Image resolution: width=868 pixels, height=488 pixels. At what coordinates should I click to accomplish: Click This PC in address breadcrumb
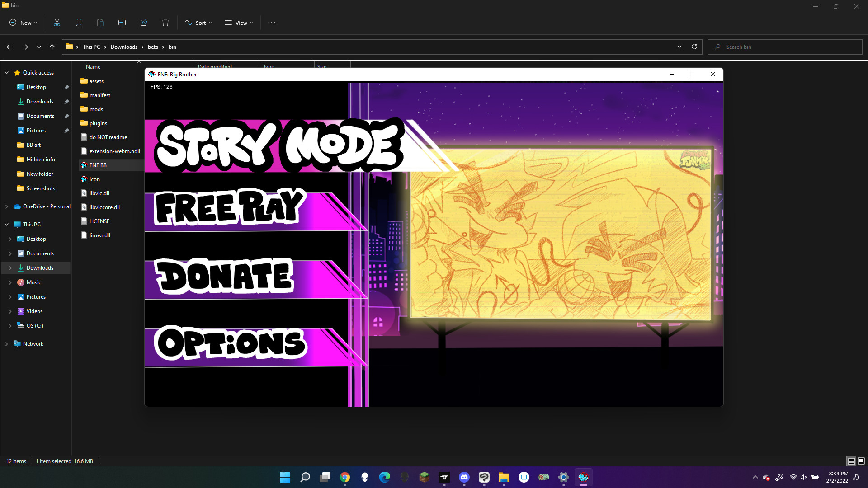tap(91, 47)
